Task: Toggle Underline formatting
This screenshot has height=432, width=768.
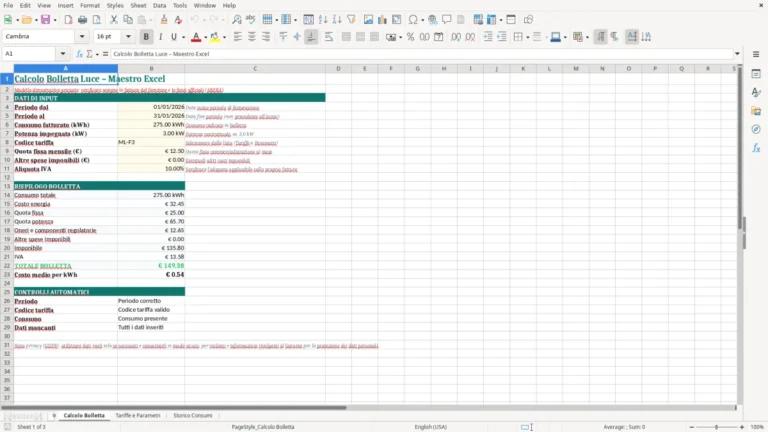Action: click(174, 37)
